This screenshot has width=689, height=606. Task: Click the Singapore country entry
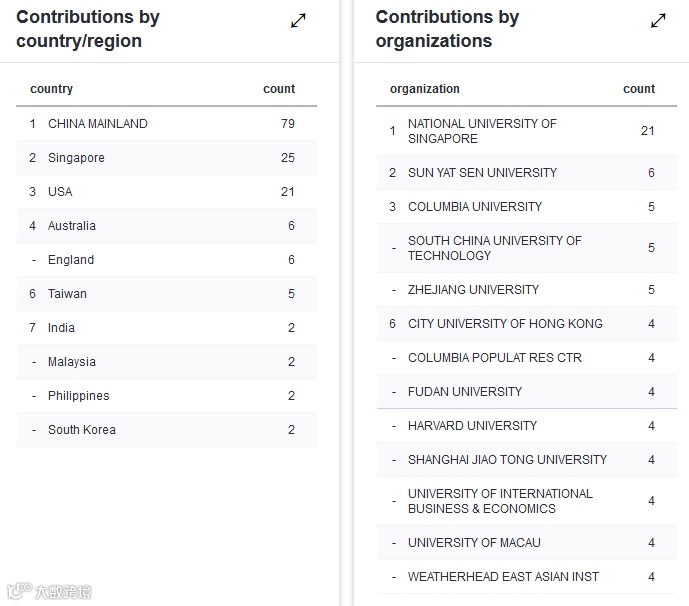[x=76, y=158]
